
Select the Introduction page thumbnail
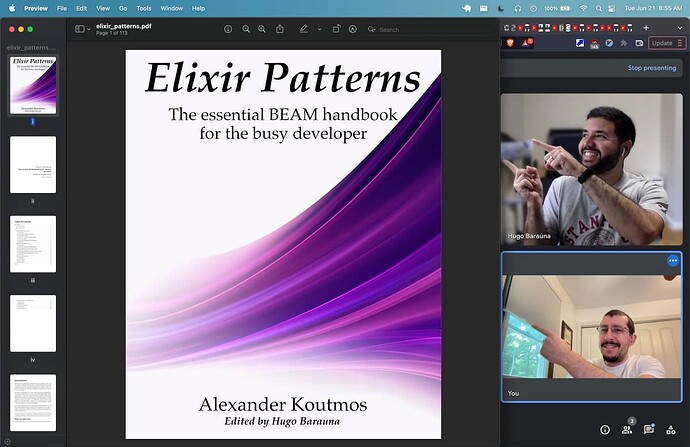point(33,403)
